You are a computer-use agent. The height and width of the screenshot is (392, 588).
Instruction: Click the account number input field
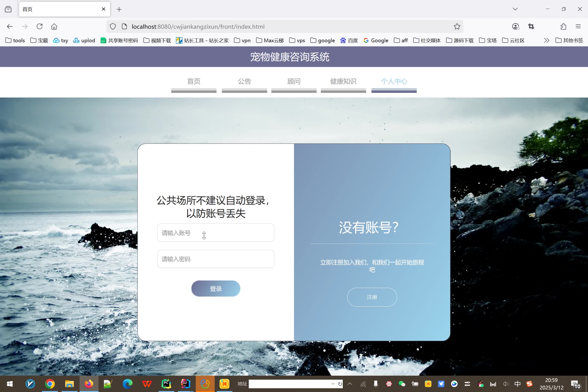coord(215,232)
